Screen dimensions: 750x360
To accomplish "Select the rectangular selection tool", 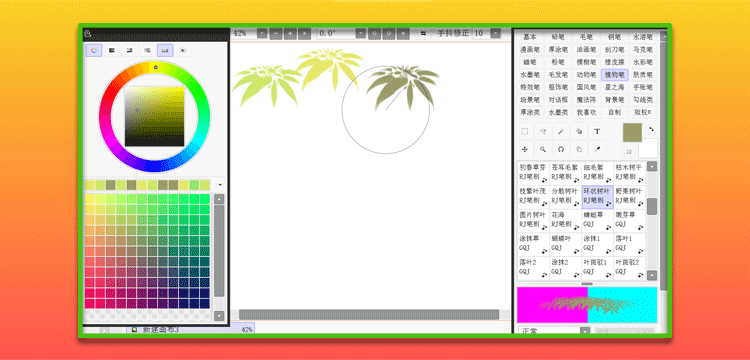I will coord(525,131).
